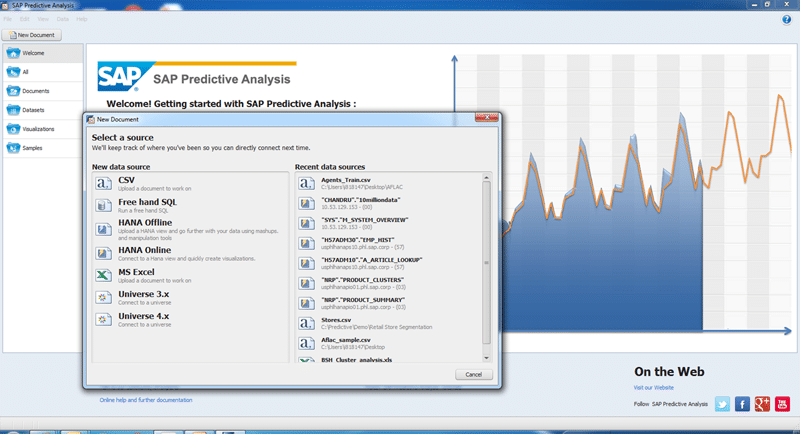The image size is (800, 434).
Task: Open the Twitter follow icon
Action: click(x=722, y=404)
